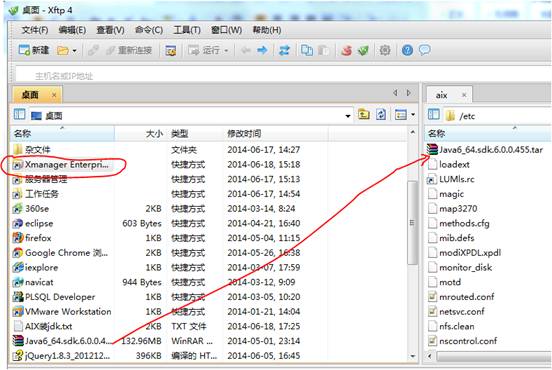Expand the local path dropdown arrow
The image size is (552, 370).
[x=348, y=116]
